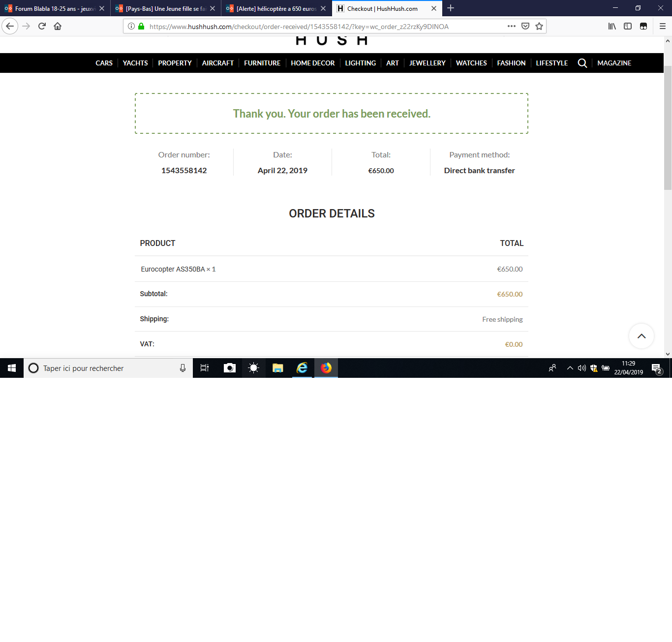Screen dimensions: 672x642
Task: Open the toolbar extension icon beside the sidebar button
Action: pos(643,26)
